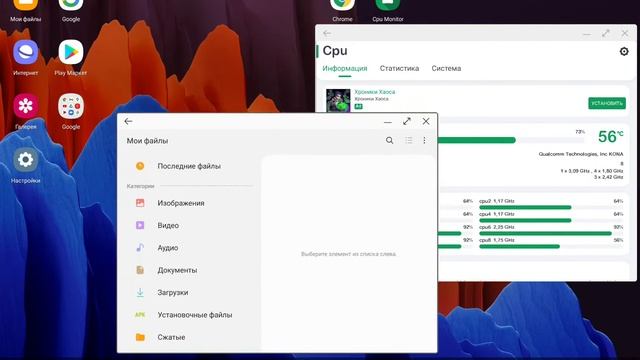Open the Google folder beside Gallery
This screenshot has height=360, width=640.
(71, 106)
